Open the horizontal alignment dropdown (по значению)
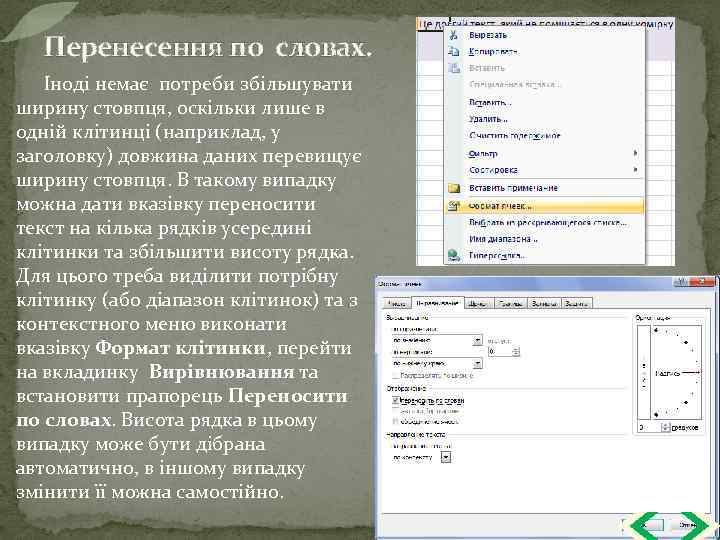 click(437, 340)
